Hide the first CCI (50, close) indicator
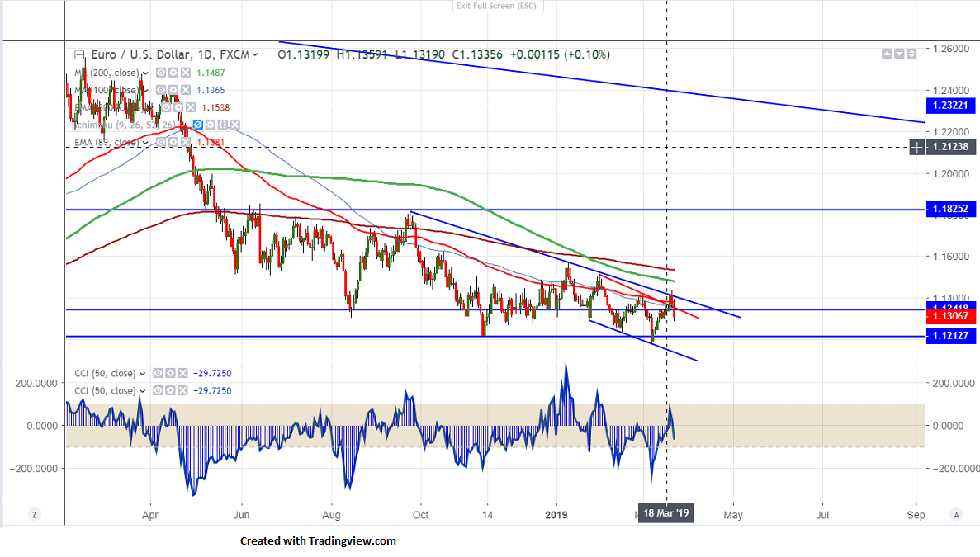This screenshot has height=557, width=980. [x=159, y=374]
